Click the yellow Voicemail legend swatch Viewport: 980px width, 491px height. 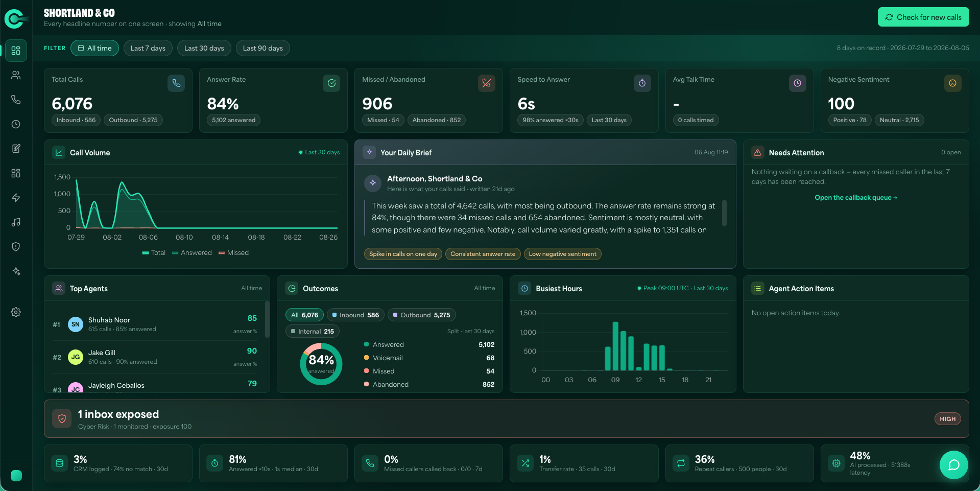[366, 358]
